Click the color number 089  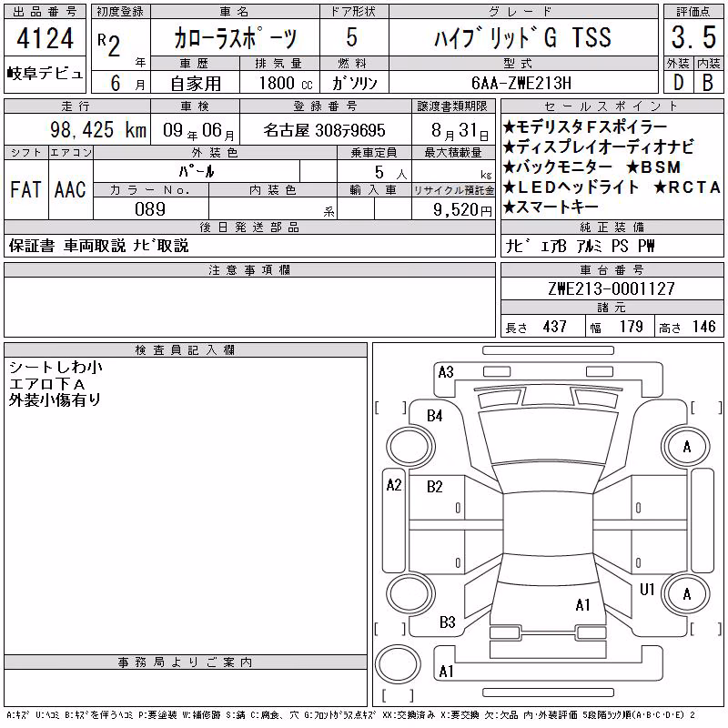coord(150,209)
